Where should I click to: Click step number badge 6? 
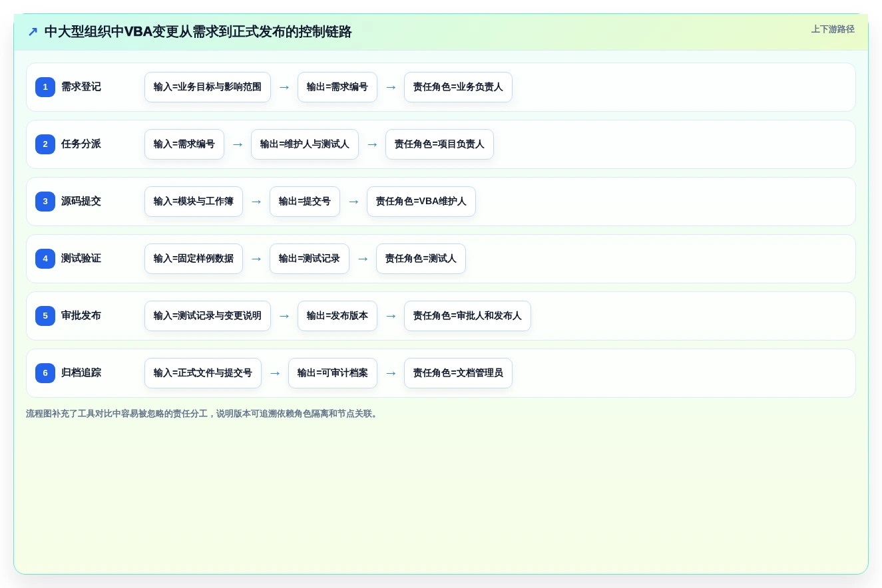click(x=45, y=373)
